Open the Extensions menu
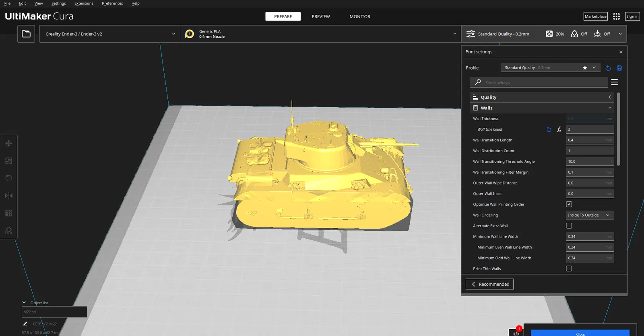Image resolution: width=644 pixels, height=336 pixels. (84, 3)
